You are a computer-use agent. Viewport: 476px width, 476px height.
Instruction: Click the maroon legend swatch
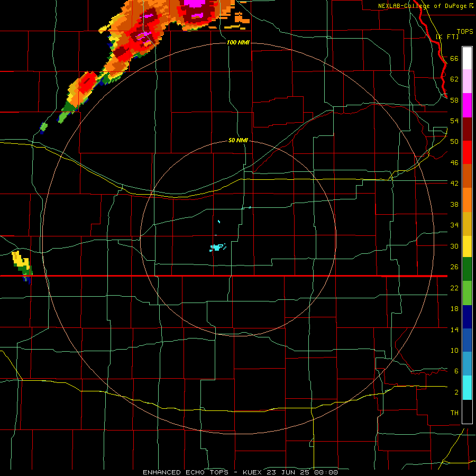(467, 129)
